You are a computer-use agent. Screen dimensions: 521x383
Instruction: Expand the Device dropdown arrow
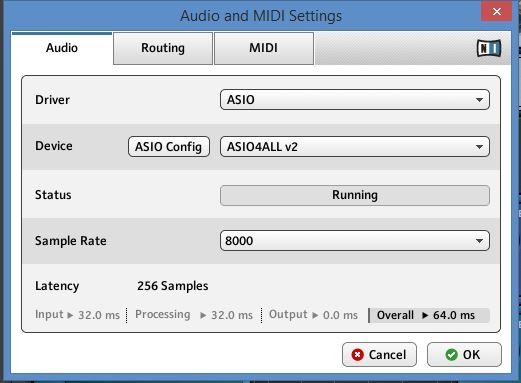[x=479, y=147]
